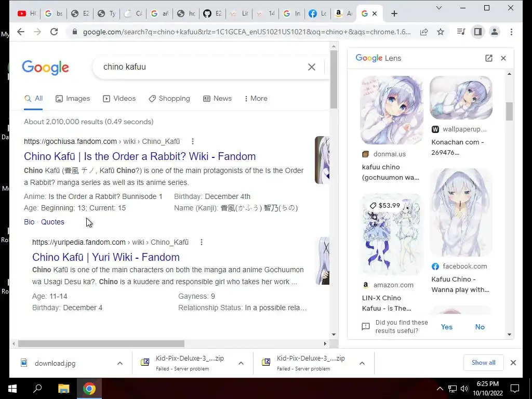
Task: Select the All search filter
Action: click(33, 98)
